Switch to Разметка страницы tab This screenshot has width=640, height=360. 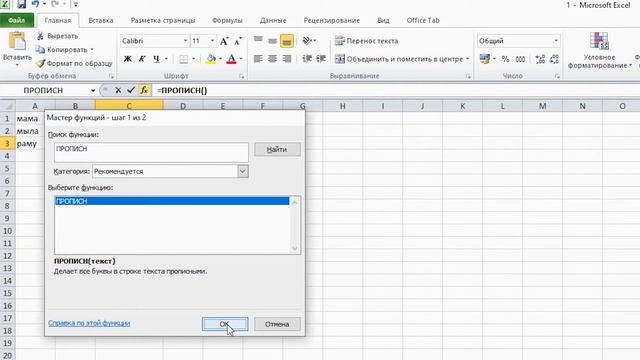point(163,20)
